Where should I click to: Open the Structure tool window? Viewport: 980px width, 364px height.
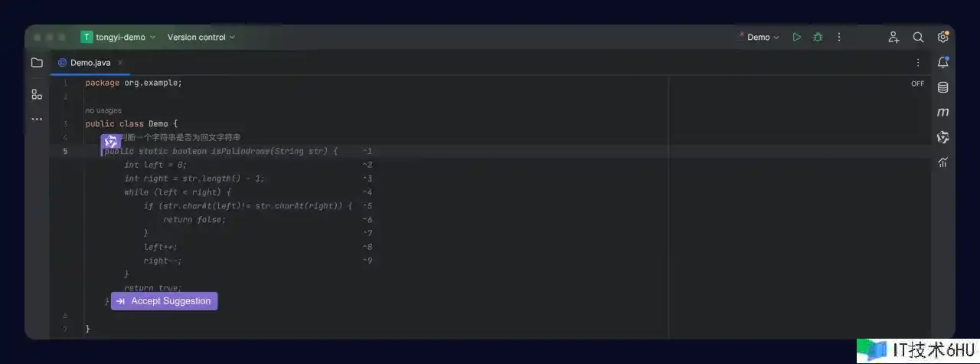pyautogui.click(x=37, y=94)
